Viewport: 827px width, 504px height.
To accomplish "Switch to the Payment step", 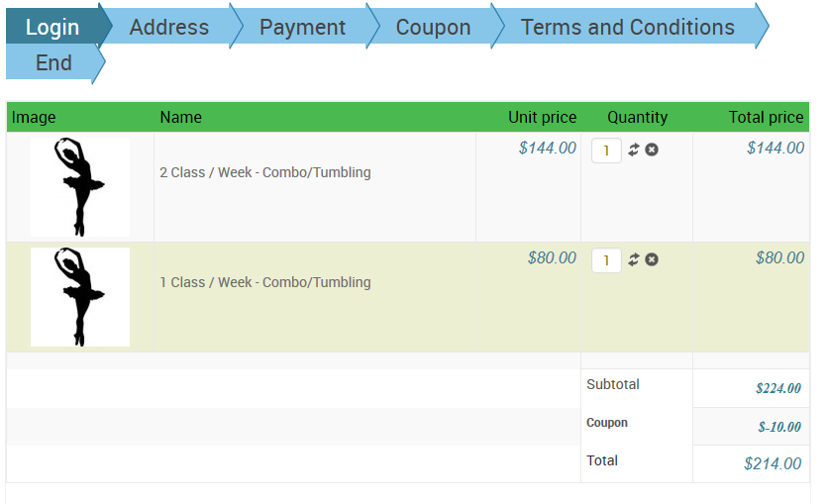I will coord(302,27).
